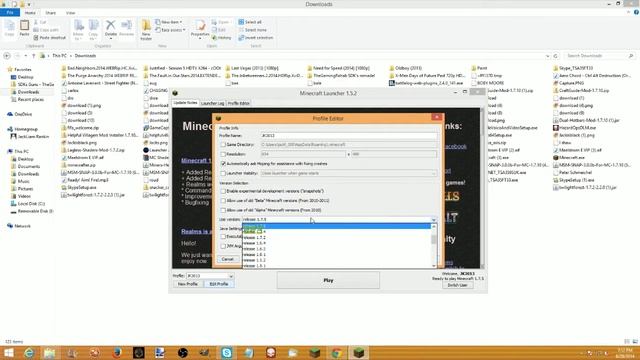Switch to the Update Notes tab
Image resolution: width=640 pixels, height=360 pixels.
click(185, 103)
